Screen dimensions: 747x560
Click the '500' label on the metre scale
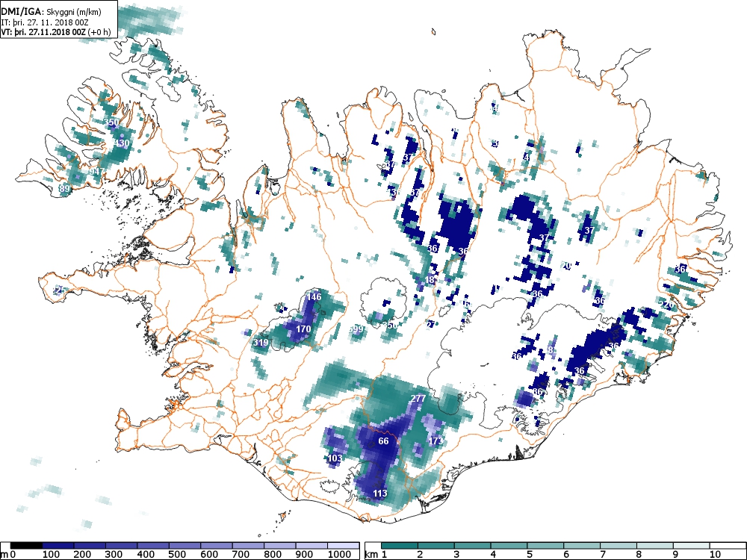(x=177, y=555)
